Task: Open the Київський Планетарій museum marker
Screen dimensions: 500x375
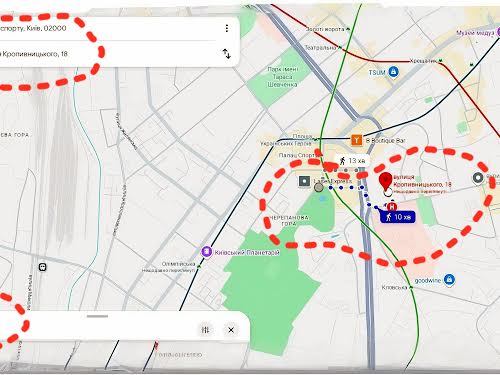Action: click(207, 252)
